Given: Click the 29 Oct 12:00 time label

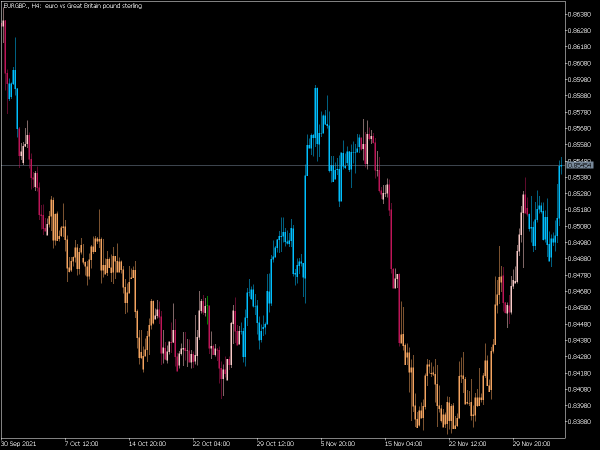Looking at the screenshot, I should coord(275,443).
